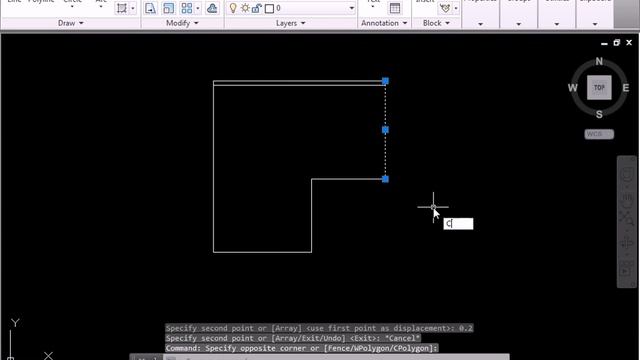
Task: Expand the Clipboard panel arrow
Action: click(x=595, y=24)
